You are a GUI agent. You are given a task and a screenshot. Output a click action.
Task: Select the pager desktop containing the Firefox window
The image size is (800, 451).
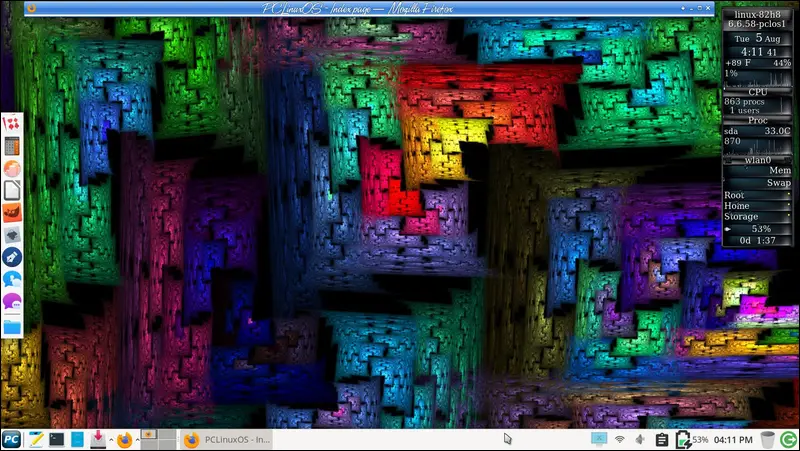pos(149,435)
